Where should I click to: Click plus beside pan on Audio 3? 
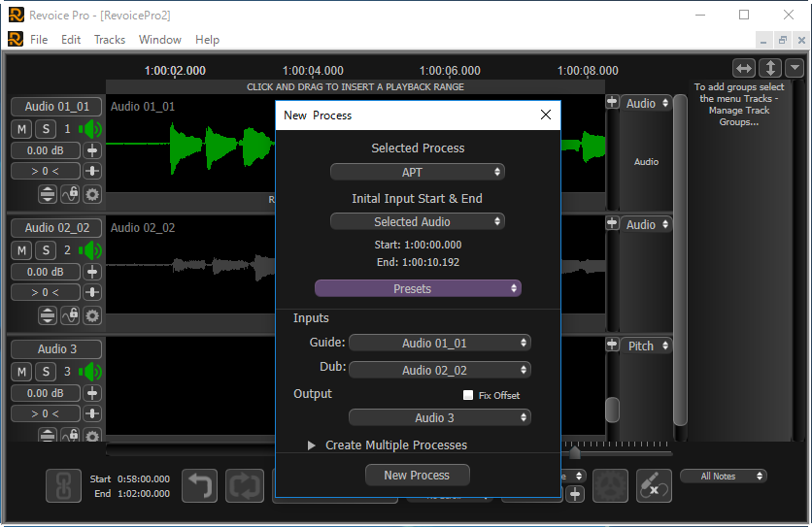tap(92, 413)
